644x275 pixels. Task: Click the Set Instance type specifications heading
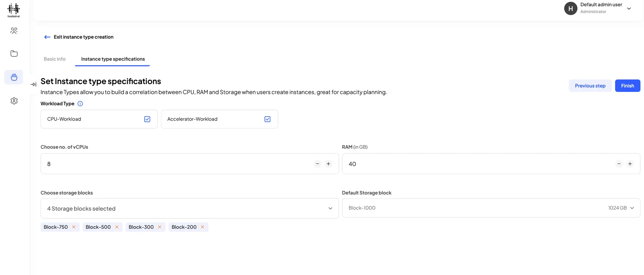[101, 81]
